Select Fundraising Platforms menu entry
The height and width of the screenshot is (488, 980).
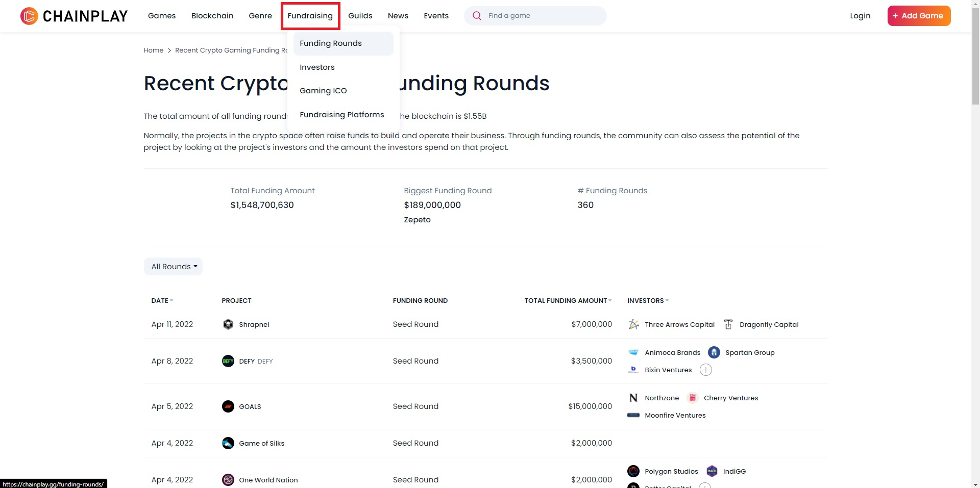pos(342,115)
